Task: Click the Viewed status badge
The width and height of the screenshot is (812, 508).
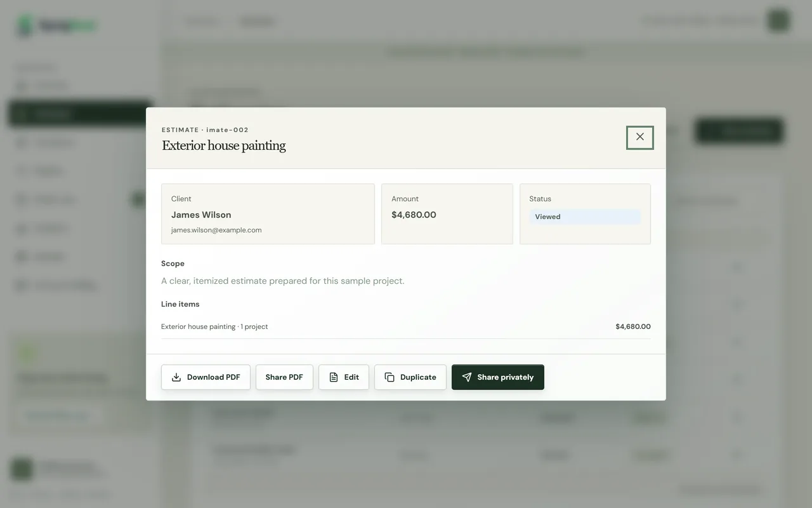Action: [x=585, y=217]
